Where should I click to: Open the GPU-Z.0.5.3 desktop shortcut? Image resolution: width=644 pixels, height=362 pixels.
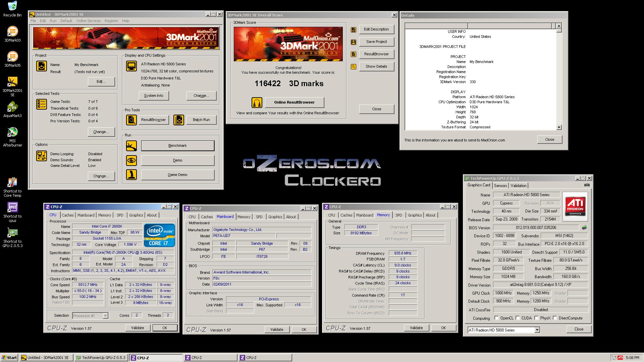tap(12, 237)
